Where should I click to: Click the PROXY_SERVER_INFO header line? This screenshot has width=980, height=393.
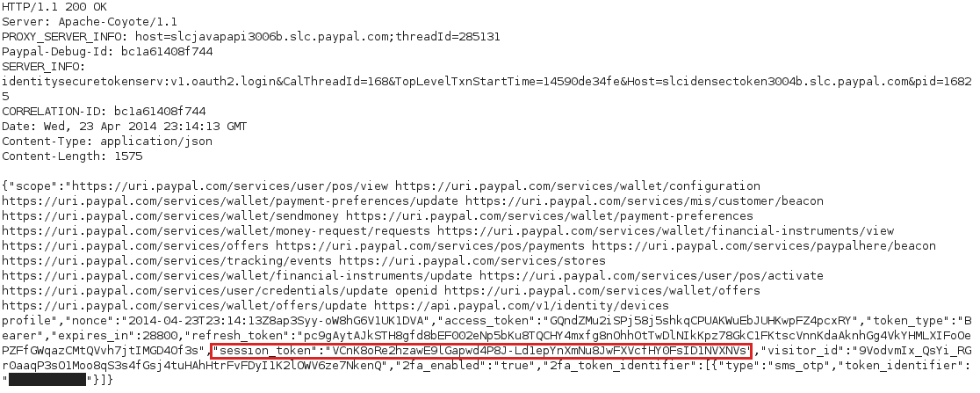coord(250,37)
